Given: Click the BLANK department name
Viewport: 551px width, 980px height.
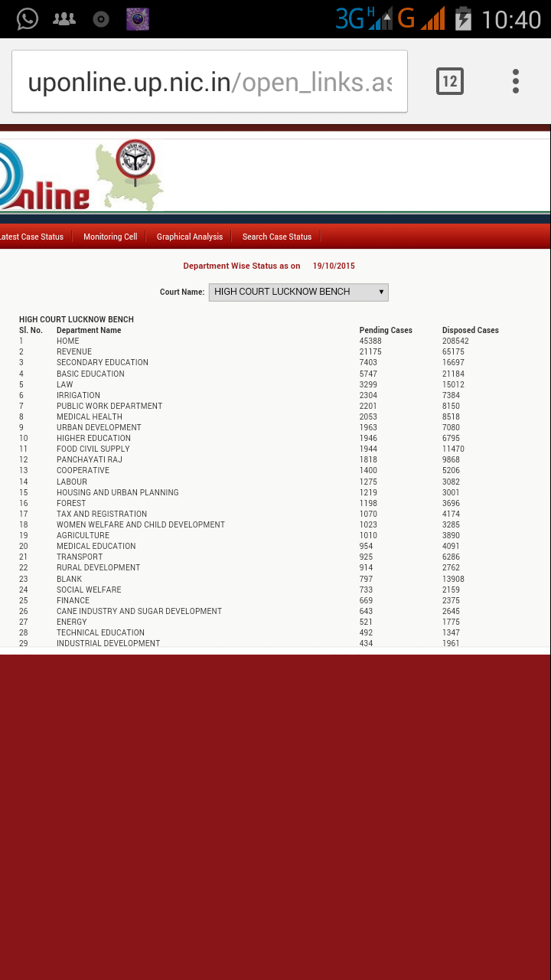Looking at the screenshot, I should [x=69, y=580].
